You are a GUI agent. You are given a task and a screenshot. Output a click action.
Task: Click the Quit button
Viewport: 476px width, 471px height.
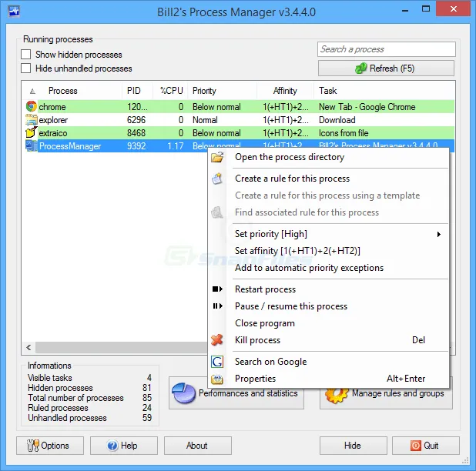[x=426, y=446]
